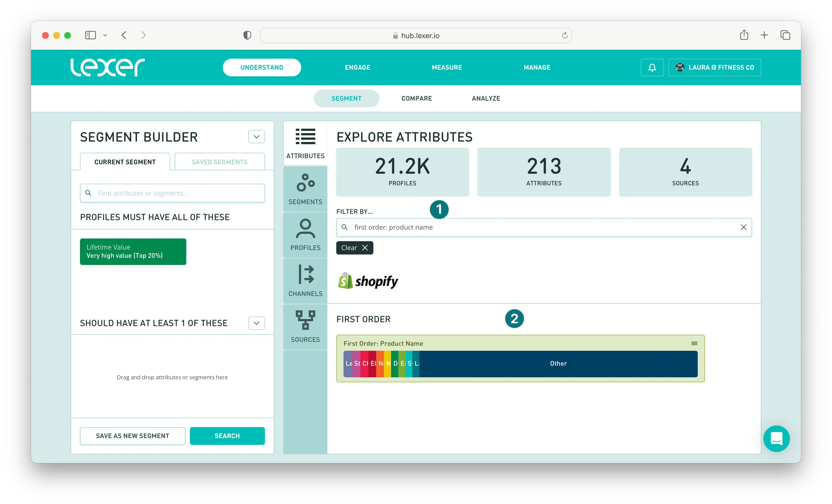This screenshot has width=832, height=504.
Task: Go to the Compare tab
Action: point(416,98)
